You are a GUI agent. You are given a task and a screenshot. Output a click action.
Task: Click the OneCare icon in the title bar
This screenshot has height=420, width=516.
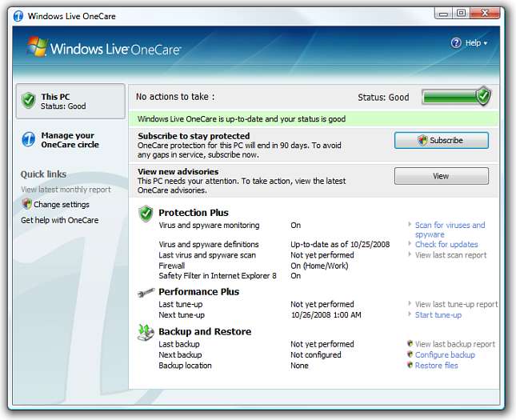[18, 16]
